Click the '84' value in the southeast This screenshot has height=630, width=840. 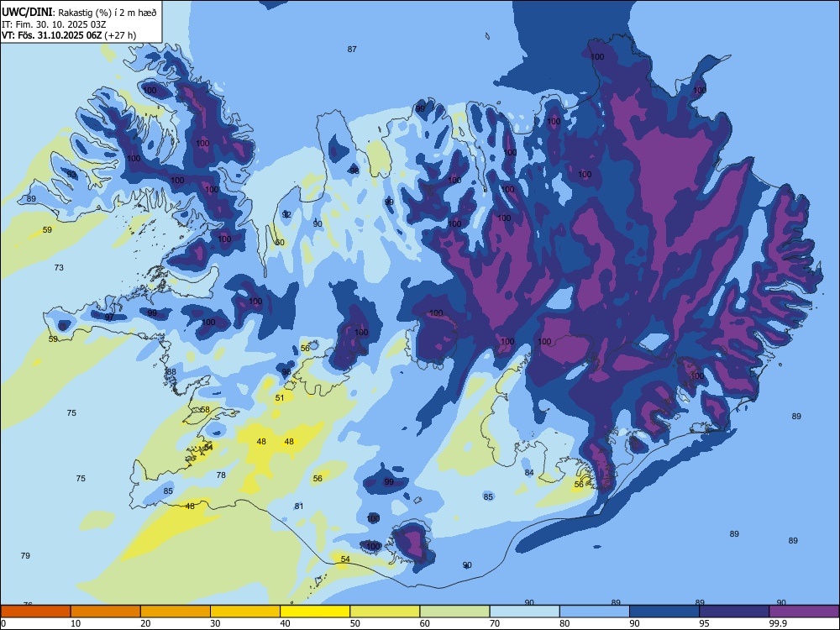(529, 472)
